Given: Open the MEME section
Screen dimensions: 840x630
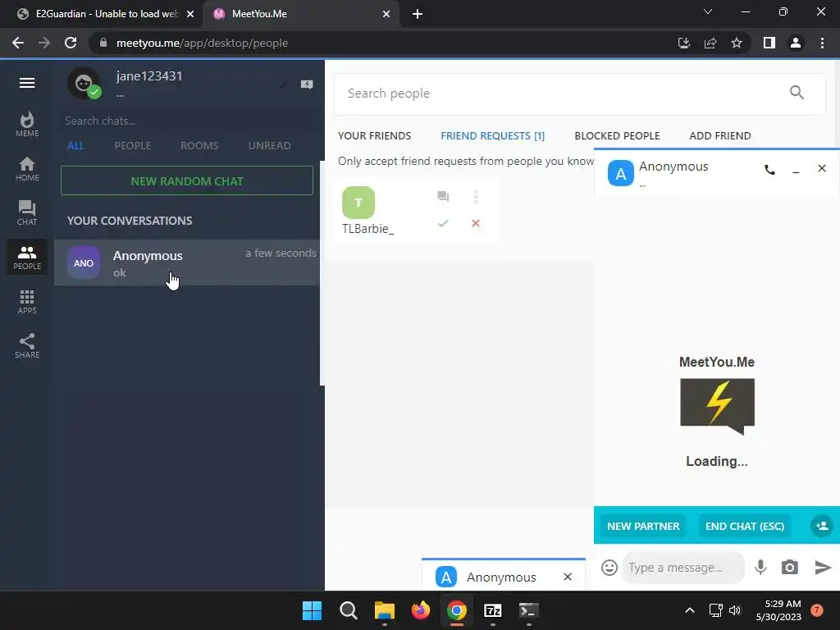Looking at the screenshot, I should pyautogui.click(x=27, y=125).
